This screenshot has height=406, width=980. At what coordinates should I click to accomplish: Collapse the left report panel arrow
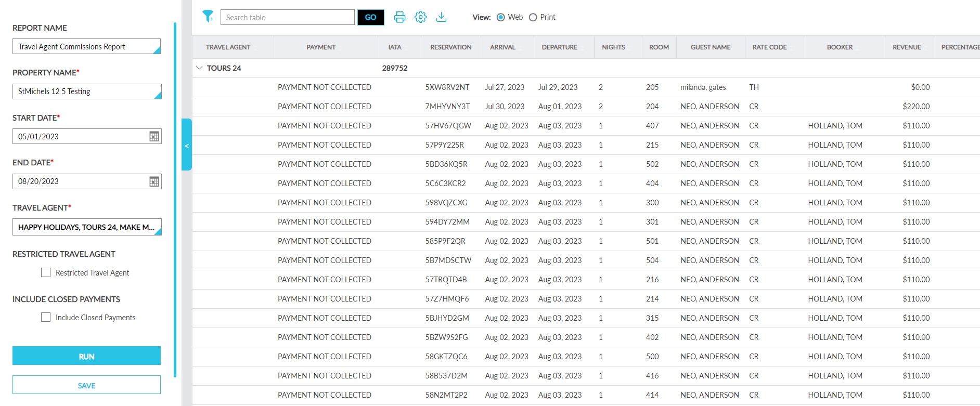tap(187, 145)
